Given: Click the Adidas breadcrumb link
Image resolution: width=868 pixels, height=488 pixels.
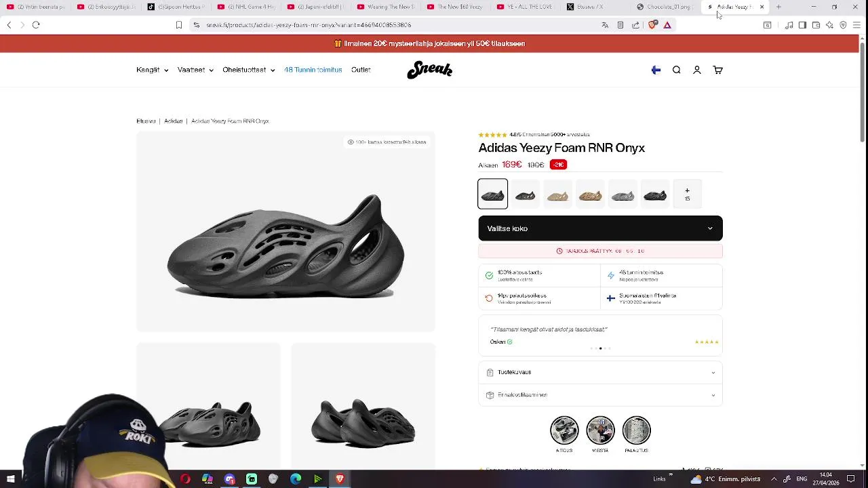Looking at the screenshot, I should click(x=174, y=121).
